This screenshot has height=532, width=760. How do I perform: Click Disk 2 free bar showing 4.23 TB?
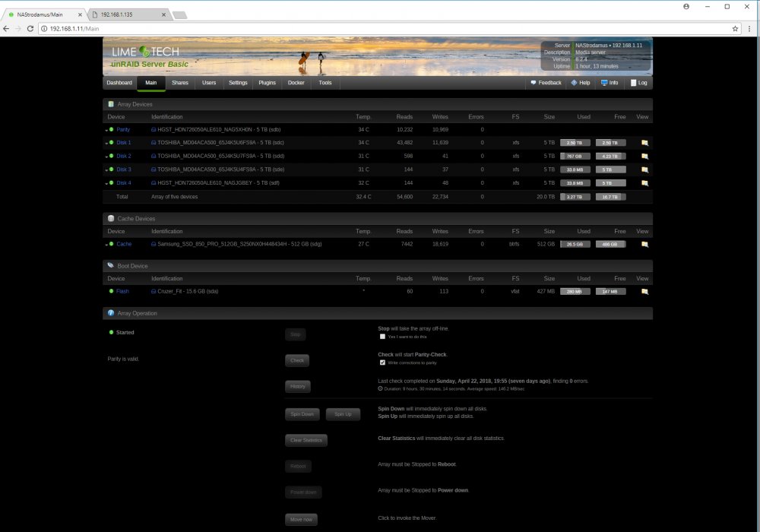(611, 157)
